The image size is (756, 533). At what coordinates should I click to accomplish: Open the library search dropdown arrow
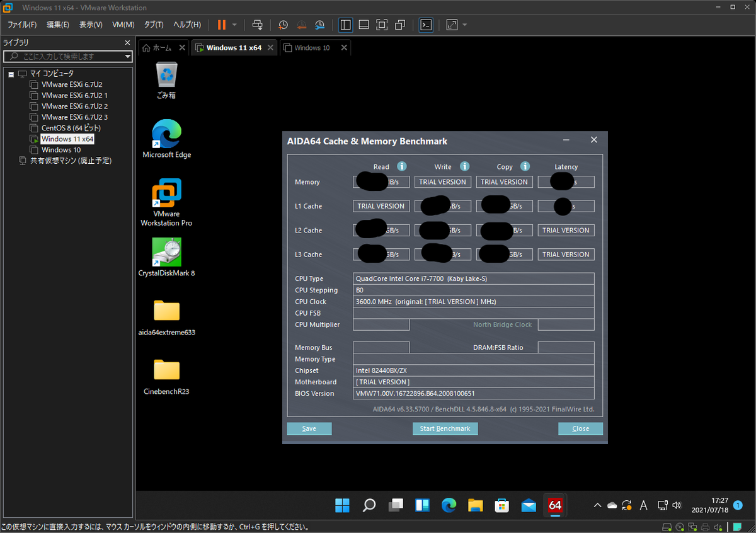(128, 56)
